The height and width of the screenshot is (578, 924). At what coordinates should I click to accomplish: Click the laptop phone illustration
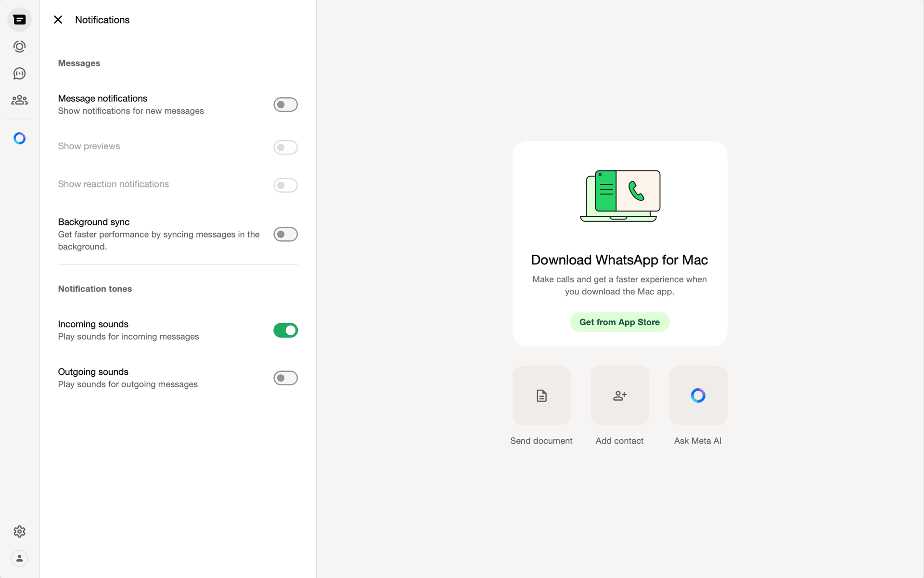pos(620,196)
